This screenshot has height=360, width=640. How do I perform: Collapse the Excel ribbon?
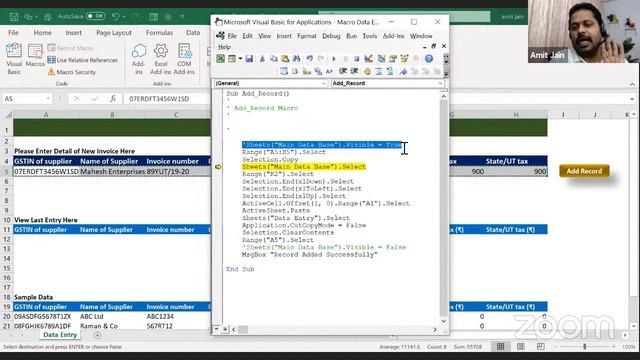[x=632, y=84]
